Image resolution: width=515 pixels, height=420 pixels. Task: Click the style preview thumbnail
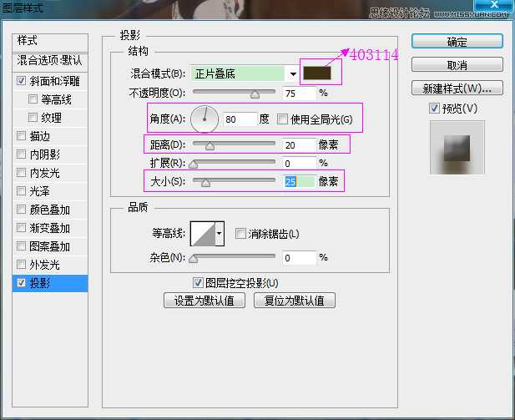[x=457, y=147]
